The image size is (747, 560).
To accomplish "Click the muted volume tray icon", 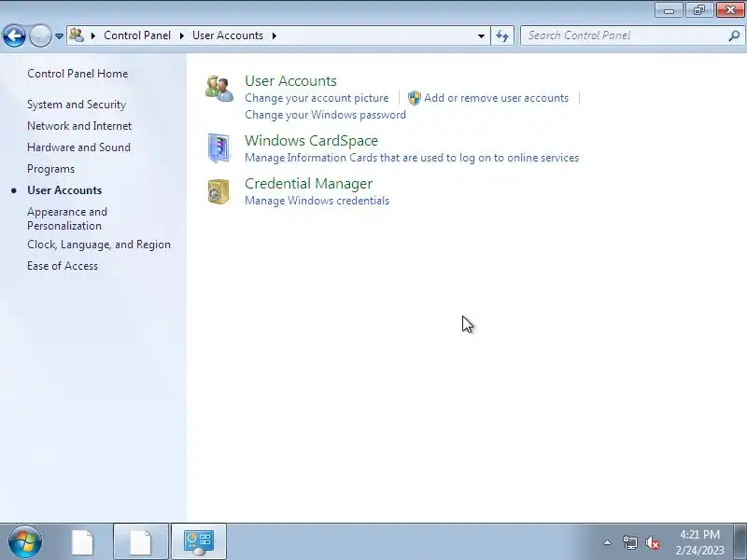I will pos(652,542).
